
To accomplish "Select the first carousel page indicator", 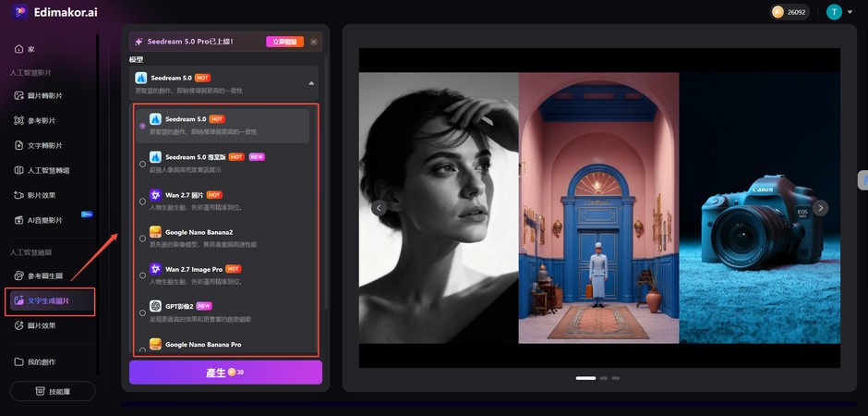I will pos(585,378).
